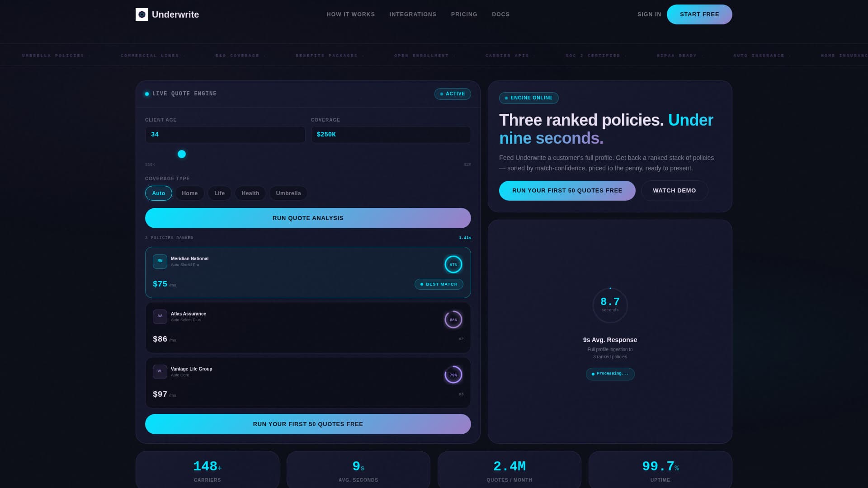Click the Meridian National policy name
Screen dimensions: 868x488
click(x=189, y=259)
